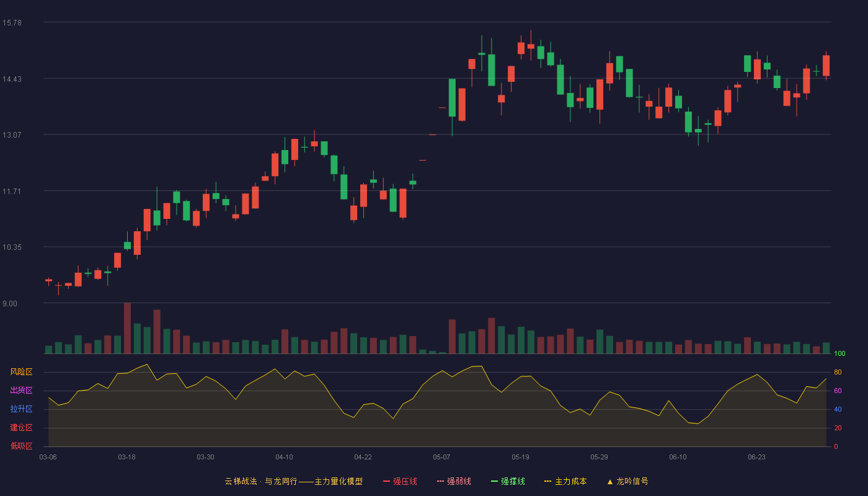Click the green 100 indicator axis label
The width and height of the screenshot is (868, 496).
(839, 353)
